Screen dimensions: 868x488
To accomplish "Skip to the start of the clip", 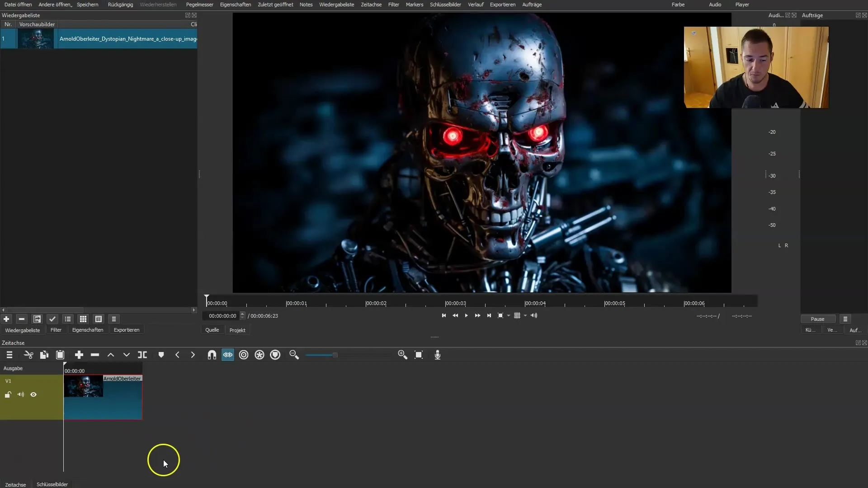I will click(444, 316).
